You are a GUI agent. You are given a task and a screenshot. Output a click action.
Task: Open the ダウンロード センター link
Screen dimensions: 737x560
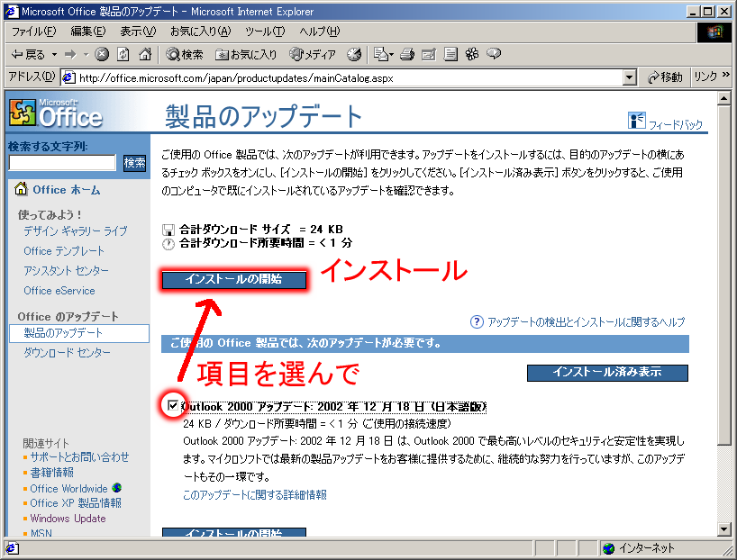tap(68, 352)
